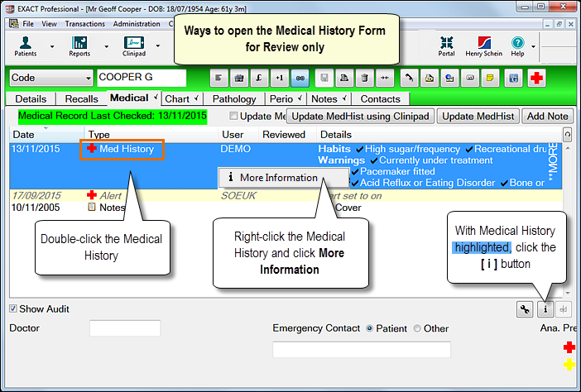Select the Other emergency contact radio
This screenshot has height=392, width=581.
pos(417,328)
